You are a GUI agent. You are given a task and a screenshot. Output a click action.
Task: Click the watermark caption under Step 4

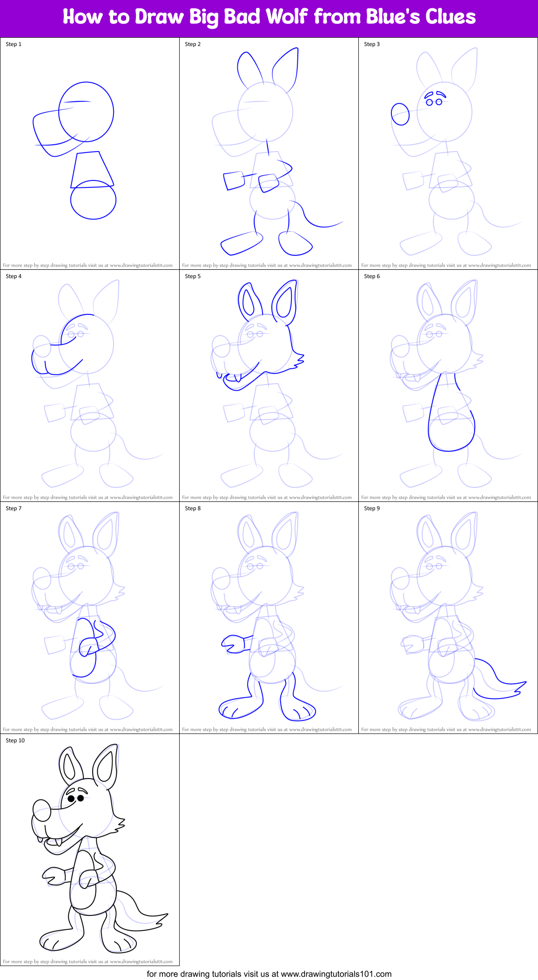tap(87, 498)
